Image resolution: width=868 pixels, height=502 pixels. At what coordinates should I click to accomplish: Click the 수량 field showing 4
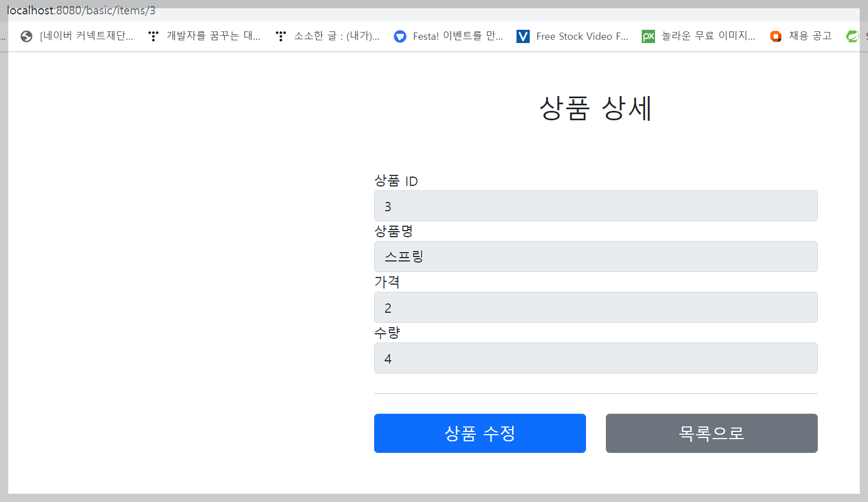tap(596, 358)
